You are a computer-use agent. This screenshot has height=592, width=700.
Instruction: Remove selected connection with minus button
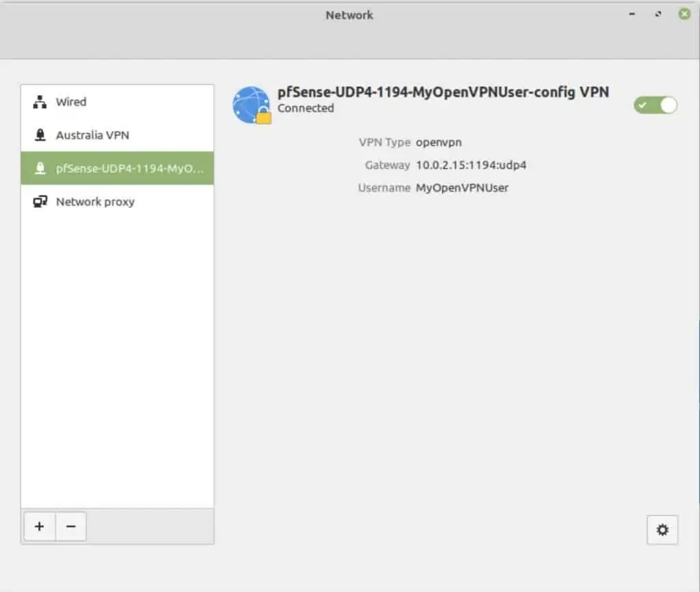pos(70,526)
